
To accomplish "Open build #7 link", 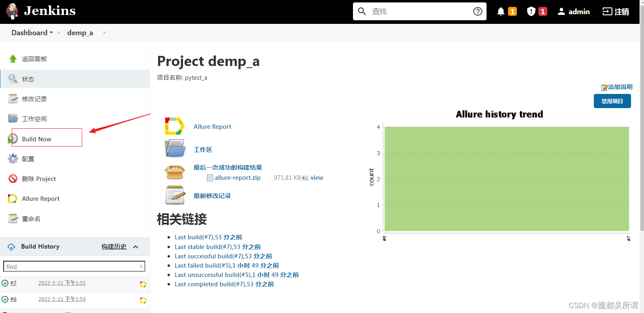I will (x=13, y=283).
